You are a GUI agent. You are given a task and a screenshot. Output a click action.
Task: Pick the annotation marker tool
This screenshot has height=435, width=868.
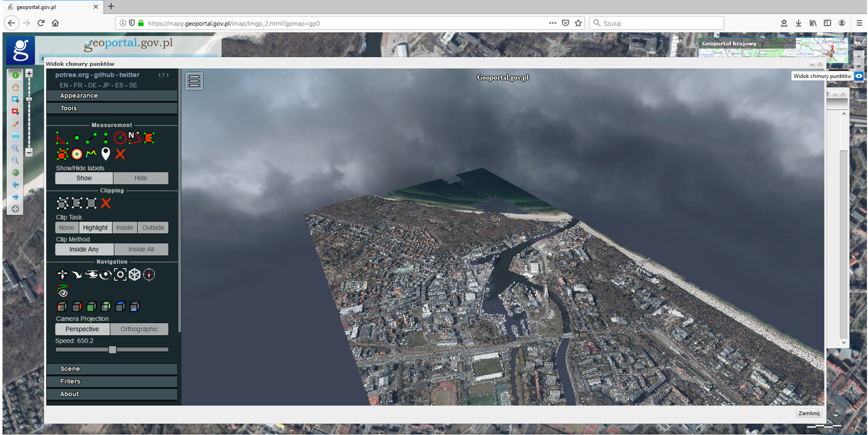[106, 154]
